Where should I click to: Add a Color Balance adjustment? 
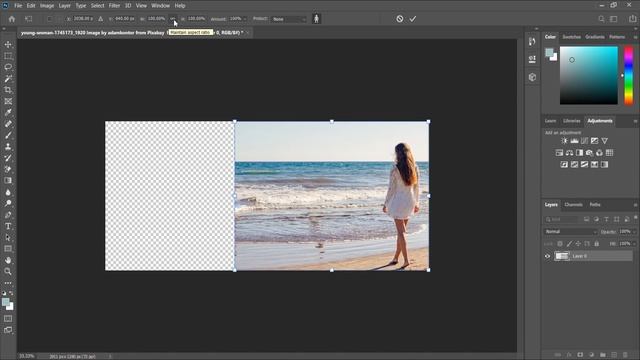[x=569, y=153]
